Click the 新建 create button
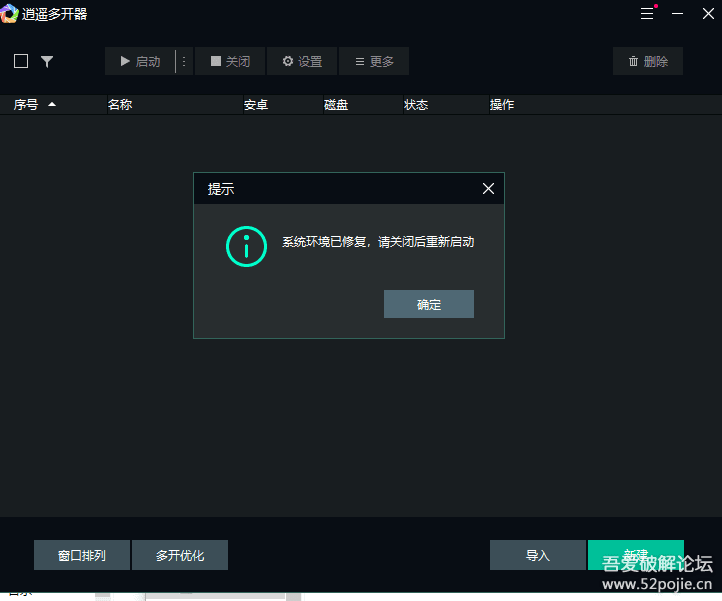722x601 pixels. (635, 554)
